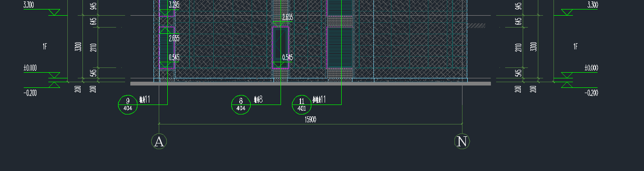644x171 pixels.
Task: Click the gray ground line slab
Action: (x=310, y=84)
